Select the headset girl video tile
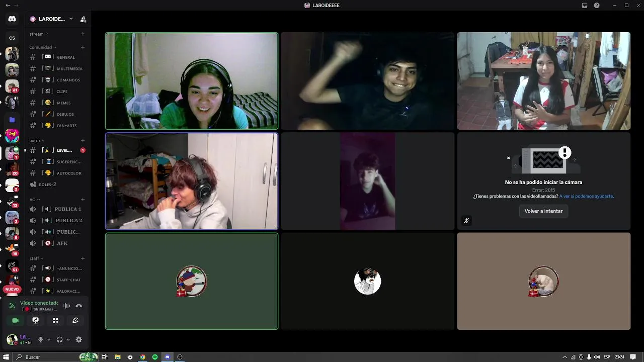The width and height of the screenshot is (644, 362). (192, 81)
